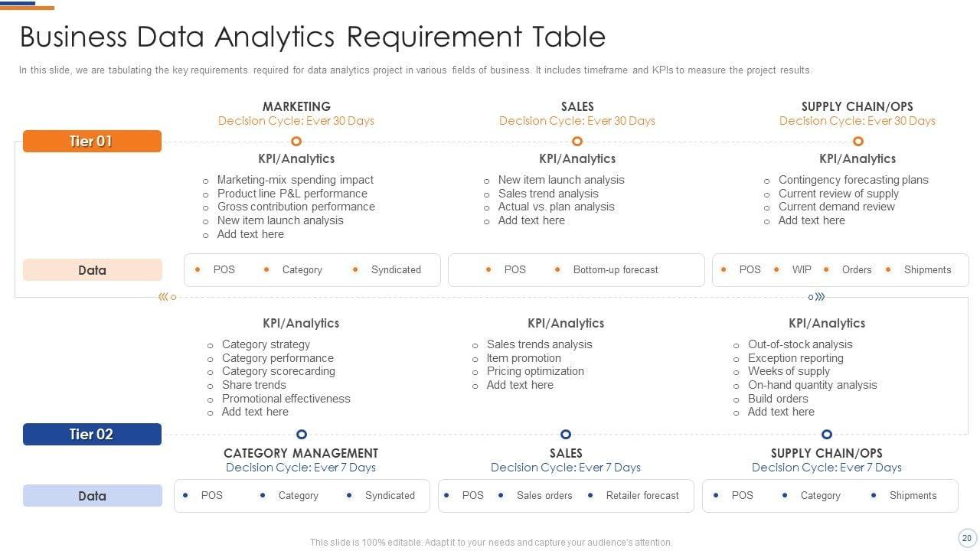Click the blue circle marker above bottom Sales

[x=566, y=434]
